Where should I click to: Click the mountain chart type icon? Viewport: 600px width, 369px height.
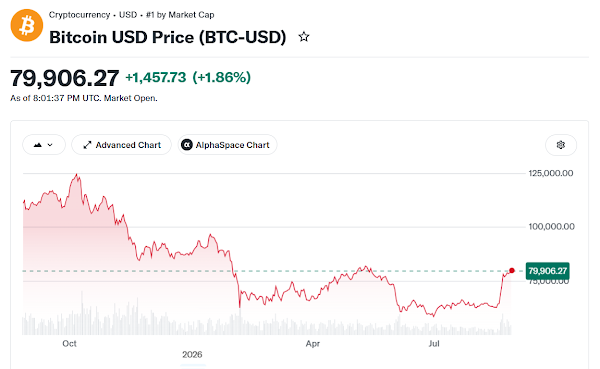tap(38, 145)
